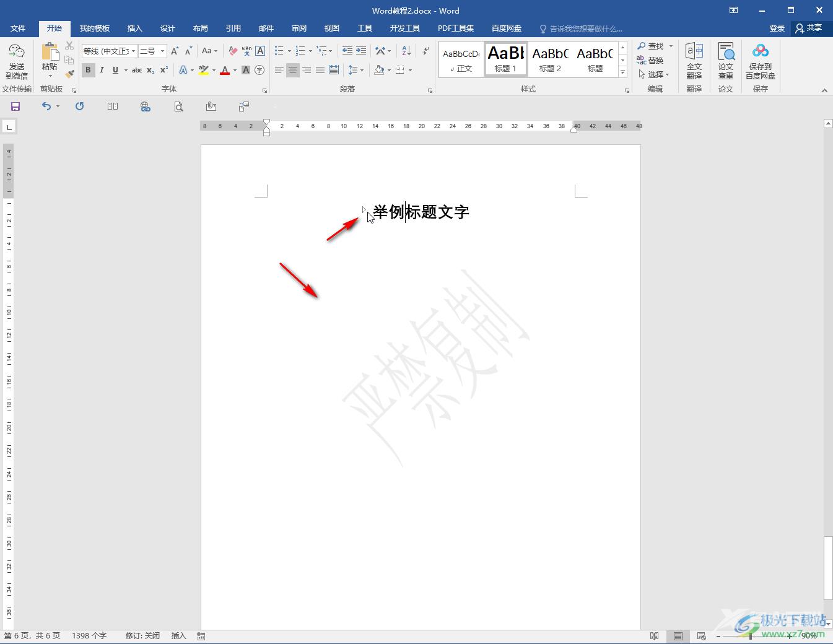Click Read Mode view in status bar

tap(654, 636)
